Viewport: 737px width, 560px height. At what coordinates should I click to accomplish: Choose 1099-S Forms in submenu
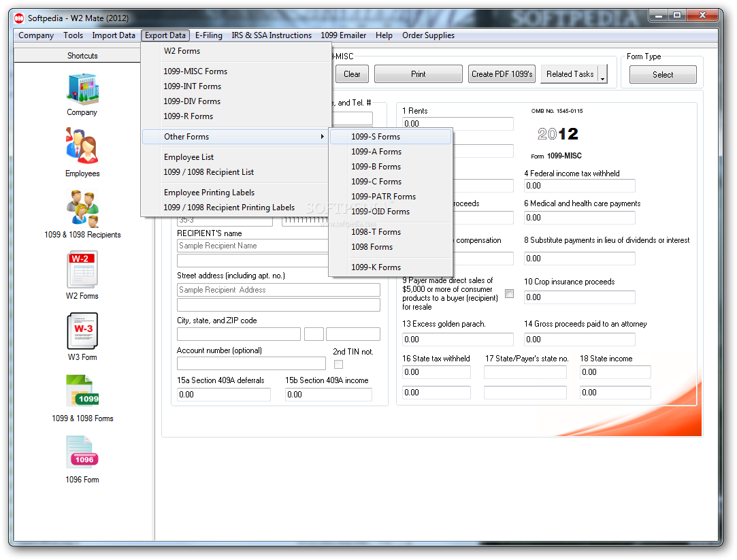tap(391, 137)
